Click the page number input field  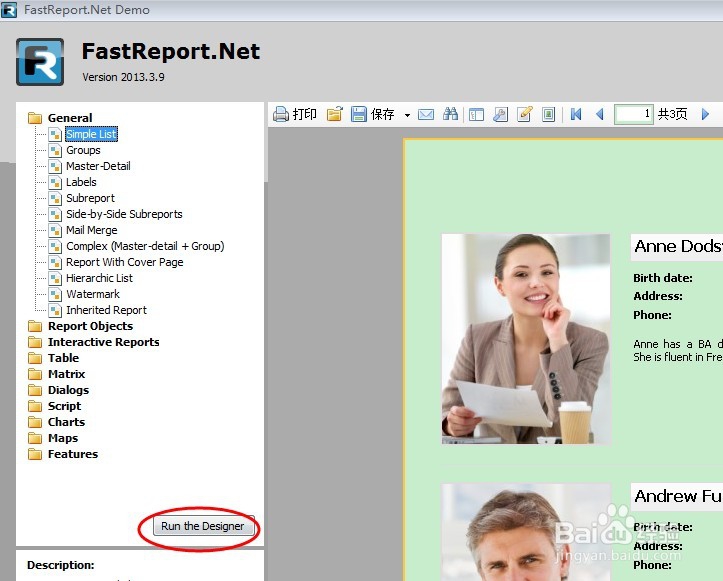634,114
